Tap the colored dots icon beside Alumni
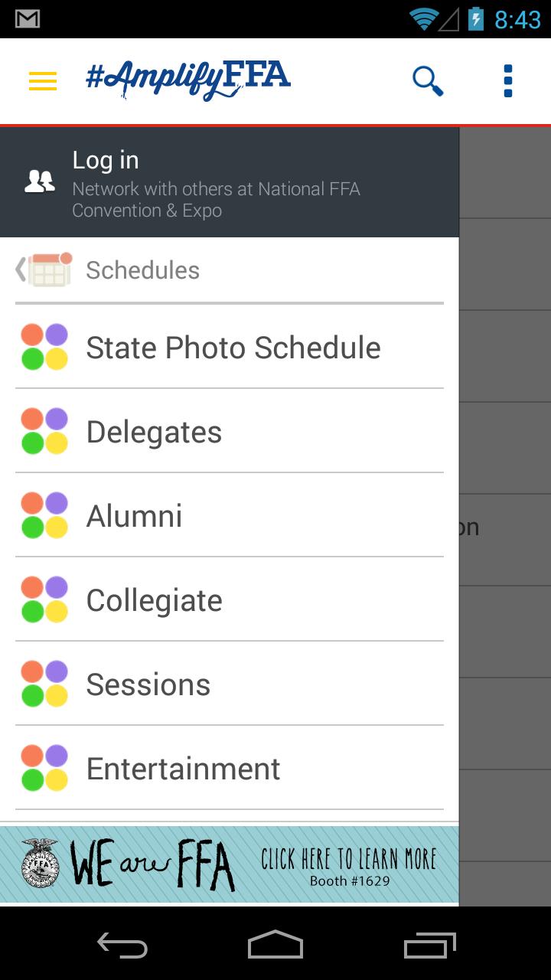Screen dimensions: 551x980 tap(44, 515)
